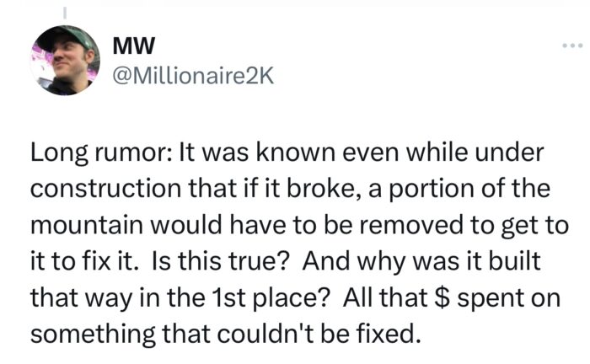The image size is (590, 364).
Task: Click MW's profile avatar photo
Action: [65, 60]
